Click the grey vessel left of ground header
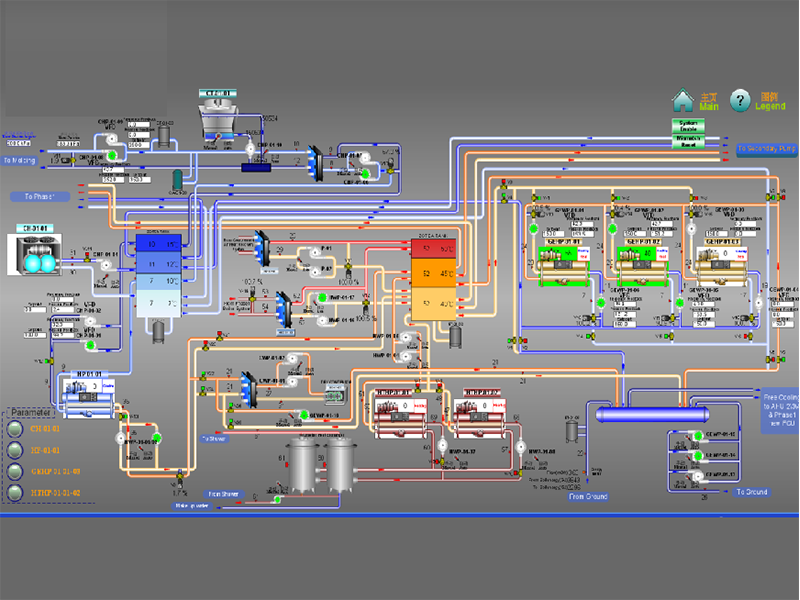 click(572, 431)
